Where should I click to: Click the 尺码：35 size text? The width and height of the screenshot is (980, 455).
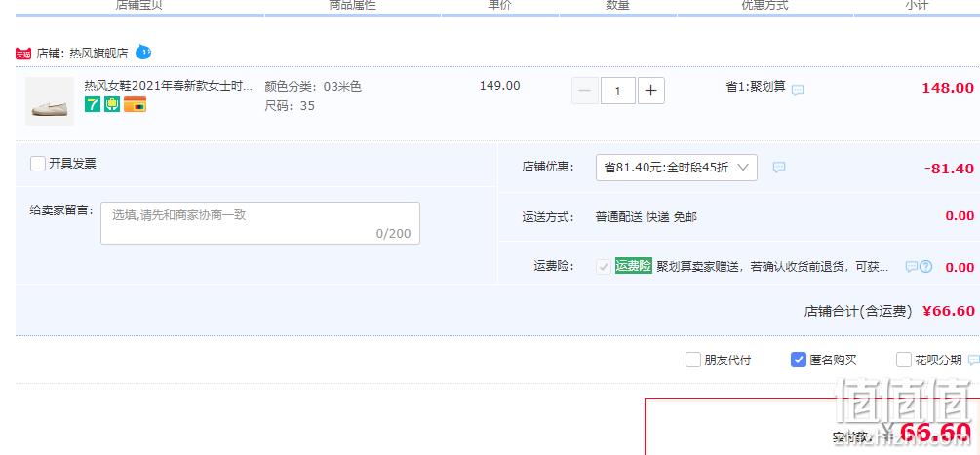point(290,105)
